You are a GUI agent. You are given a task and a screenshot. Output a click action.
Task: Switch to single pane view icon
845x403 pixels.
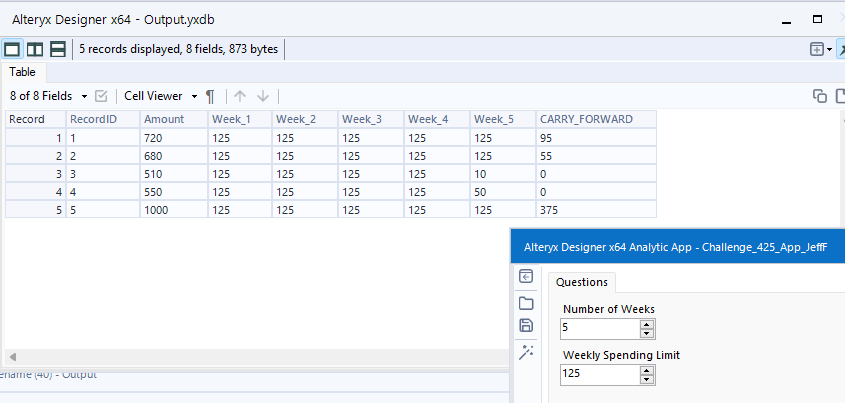pos(12,49)
